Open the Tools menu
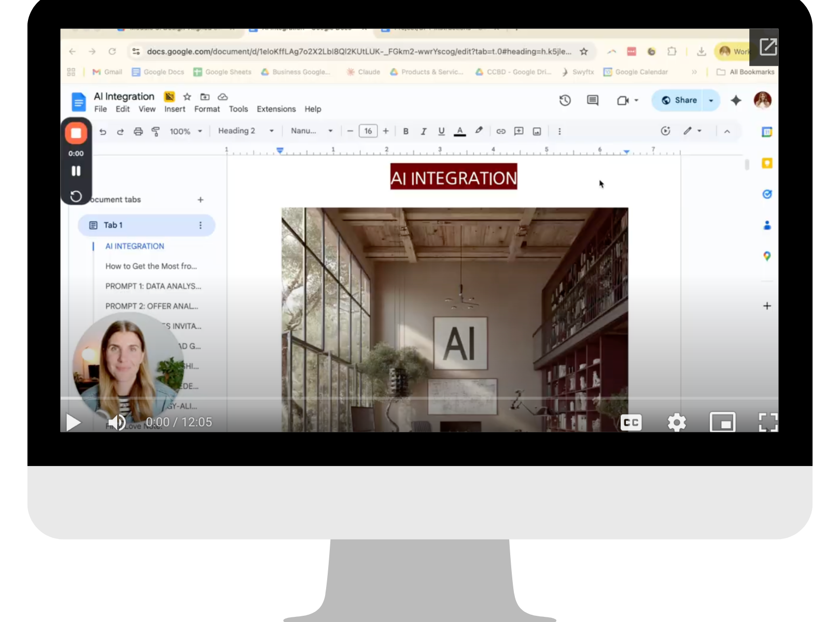Screen dimensions: 840x622 click(239, 109)
